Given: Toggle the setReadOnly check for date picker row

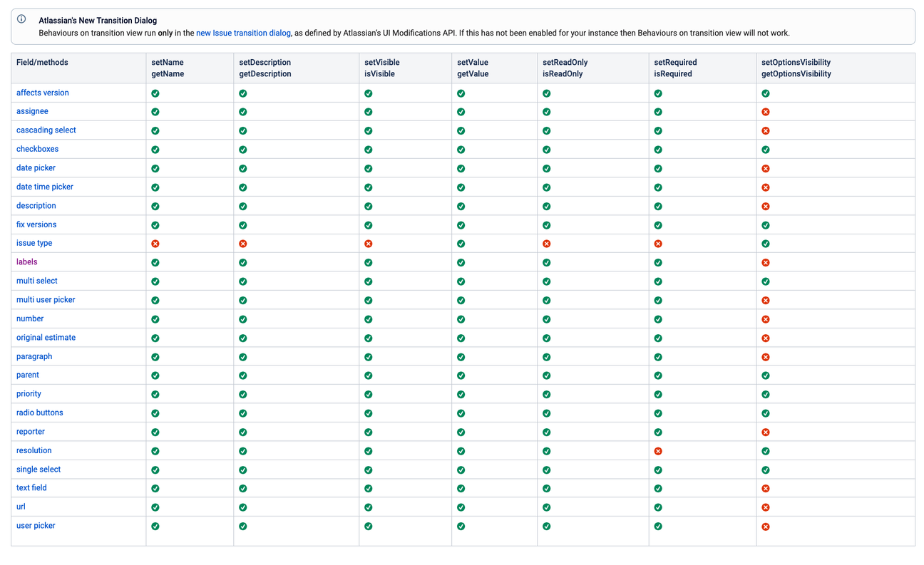Looking at the screenshot, I should point(546,168).
